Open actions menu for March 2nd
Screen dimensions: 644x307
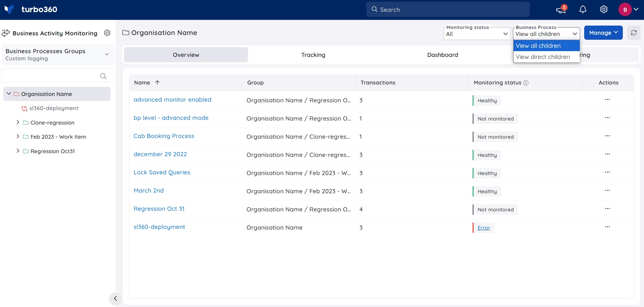pyautogui.click(x=607, y=191)
